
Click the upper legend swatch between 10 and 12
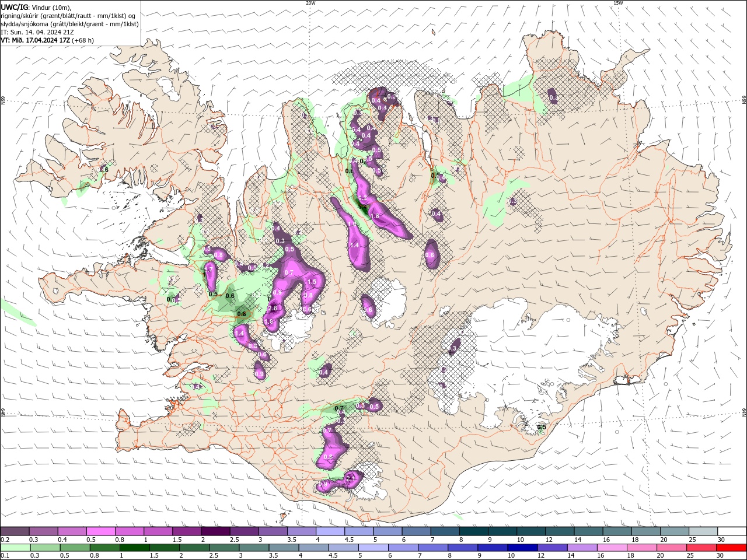click(531, 531)
